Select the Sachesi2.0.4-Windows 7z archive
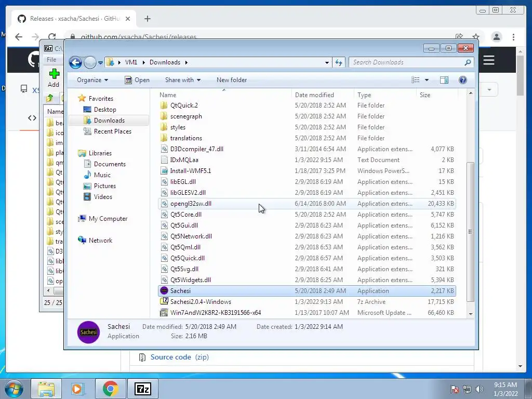This screenshot has width=532, height=399. pyautogui.click(x=307, y=302)
